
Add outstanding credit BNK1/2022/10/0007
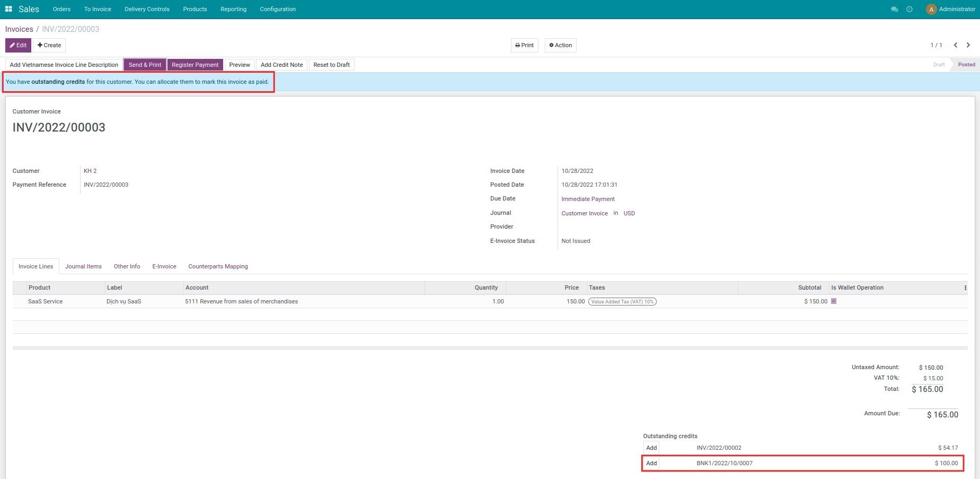click(x=651, y=463)
